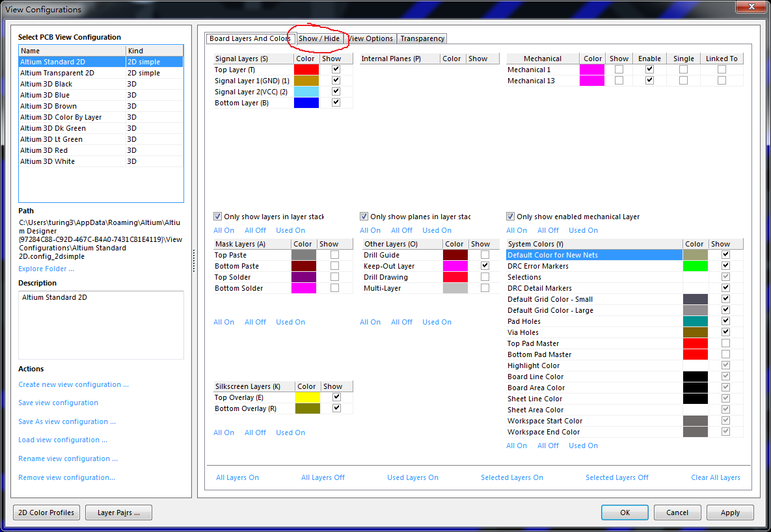Uncheck Show for Bottom Overlay (R)
Viewport: 771px width, 532px height.
click(336, 408)
